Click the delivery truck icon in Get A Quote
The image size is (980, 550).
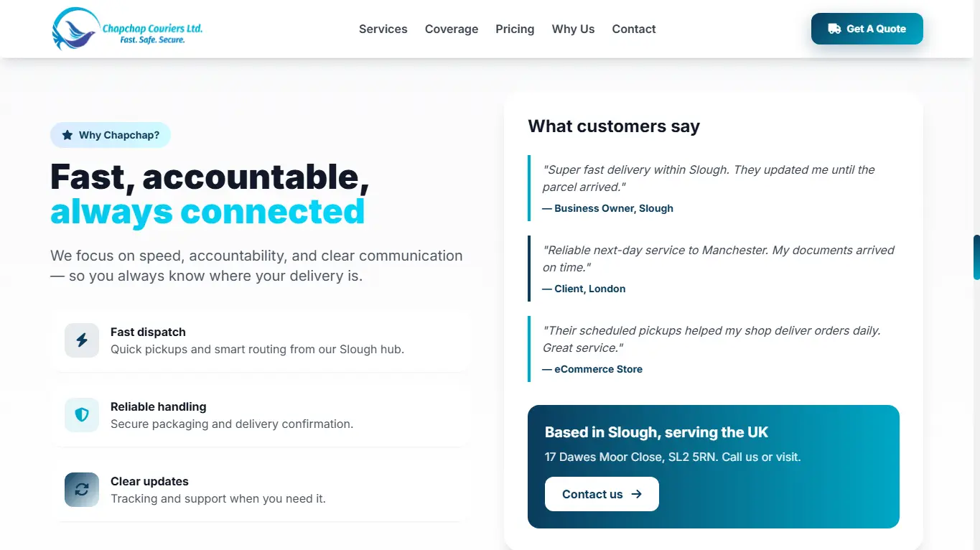(x=834, y=28)
